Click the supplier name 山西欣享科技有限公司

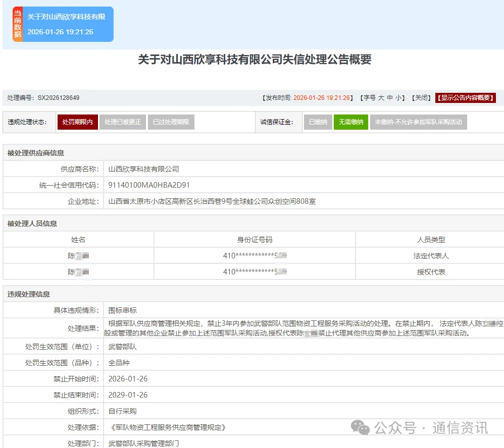click(x=144, y=169)
